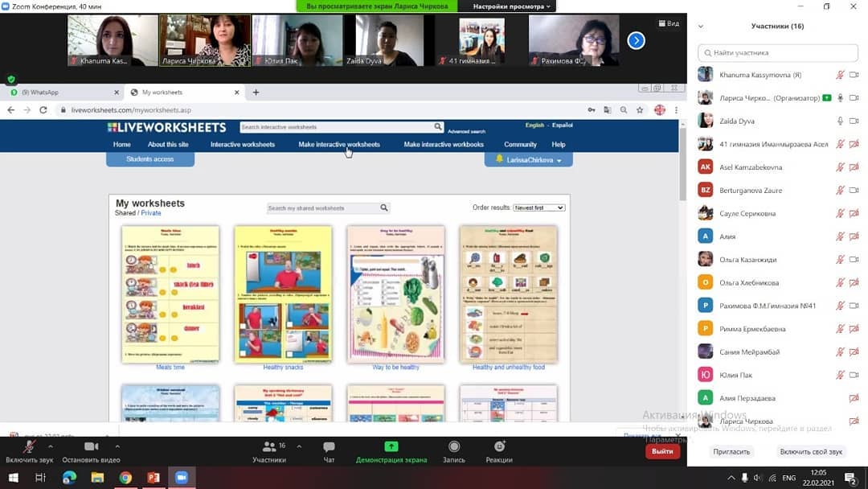The height and width of the screenshot is (489, 868).
Task: Open the browser three-dot menu
Action: pos(676,110)
